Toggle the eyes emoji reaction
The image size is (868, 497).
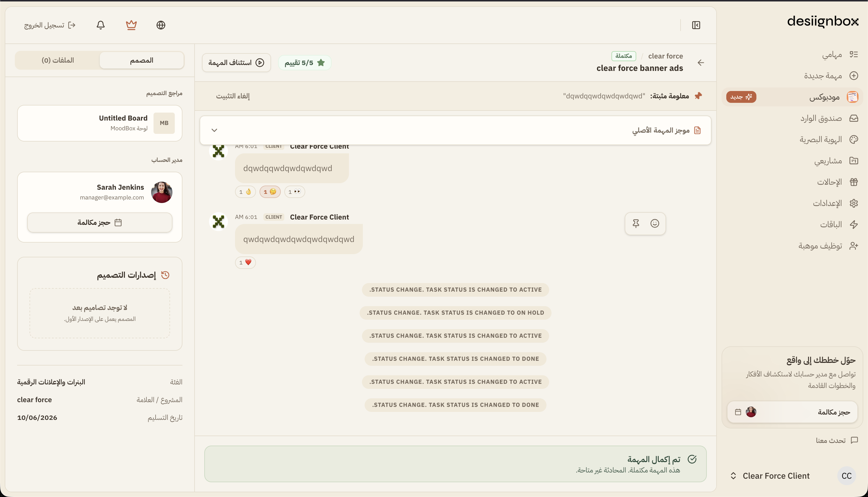coord(295,192)
